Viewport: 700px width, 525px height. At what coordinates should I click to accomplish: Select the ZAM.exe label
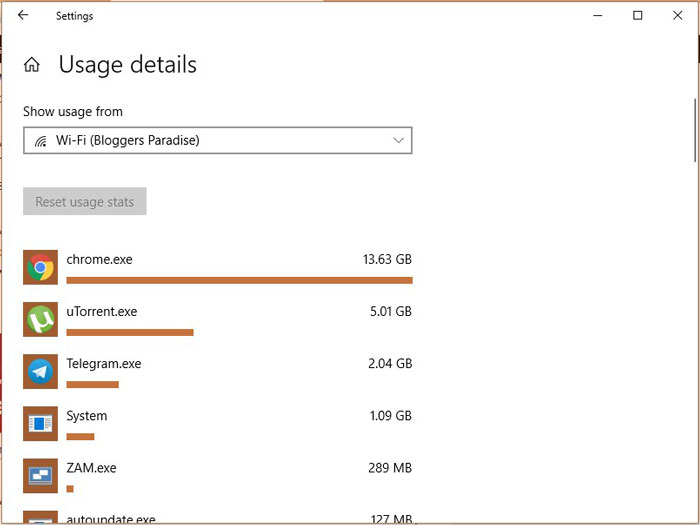92,468
